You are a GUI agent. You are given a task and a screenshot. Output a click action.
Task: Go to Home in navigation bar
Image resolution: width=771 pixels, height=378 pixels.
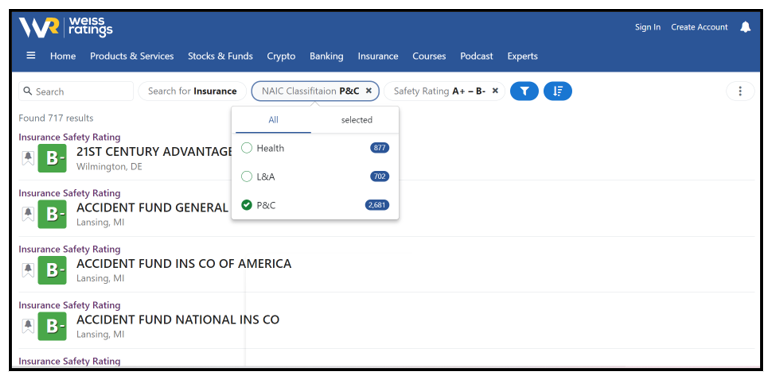pos(63,56)
